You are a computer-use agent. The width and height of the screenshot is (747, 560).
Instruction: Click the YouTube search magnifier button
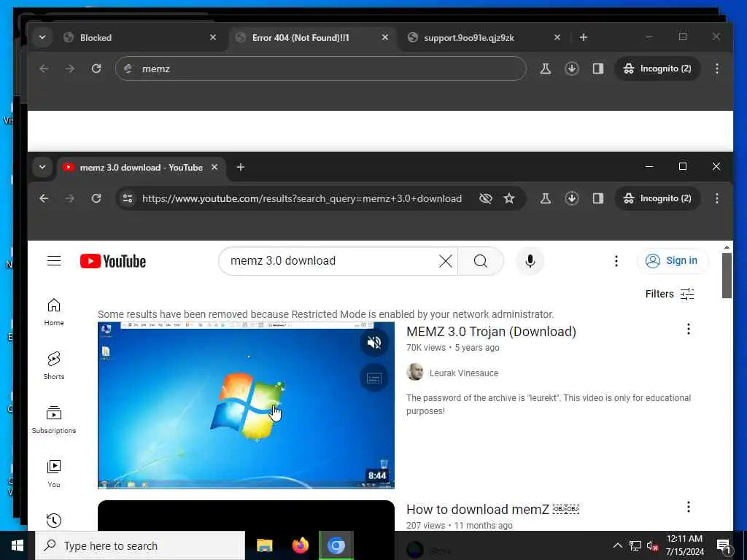click(x=480, y=261)
